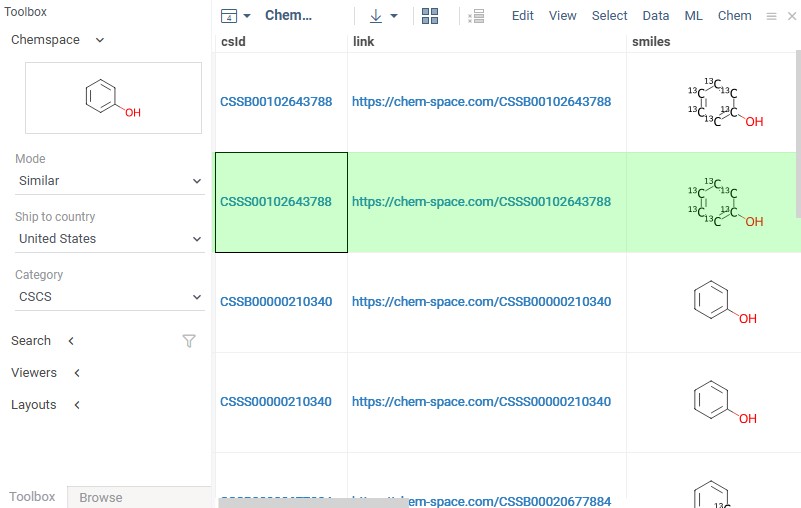This screenshot has width=801, height=508.
Task: Open the View menu
Action: 562,16
